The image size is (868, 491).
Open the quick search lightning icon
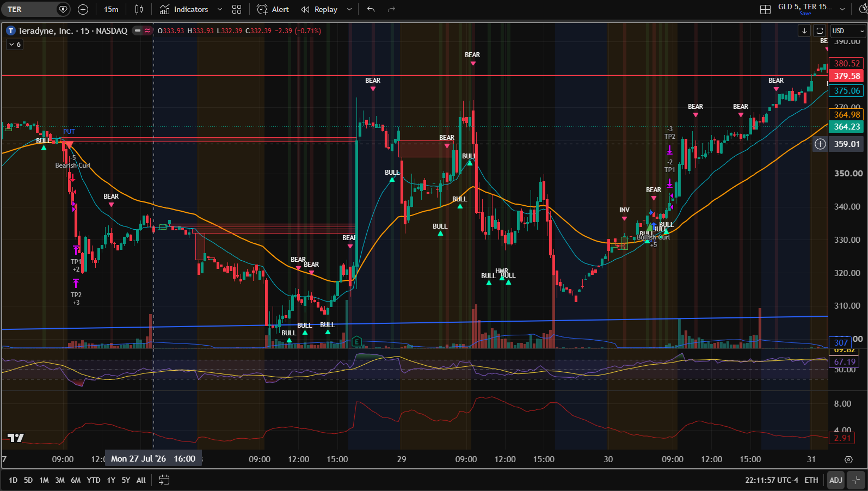pyautogui.click(x=863, y=9)
